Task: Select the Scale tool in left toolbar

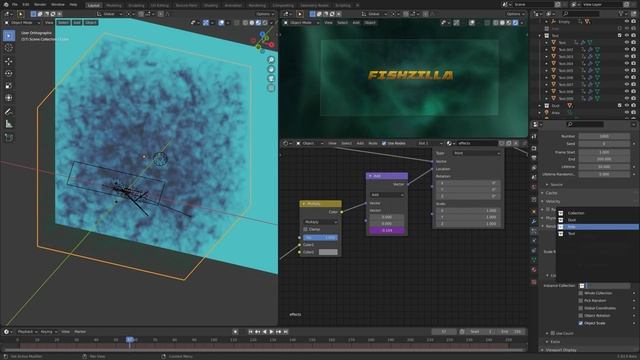Action: coord(9,86)
